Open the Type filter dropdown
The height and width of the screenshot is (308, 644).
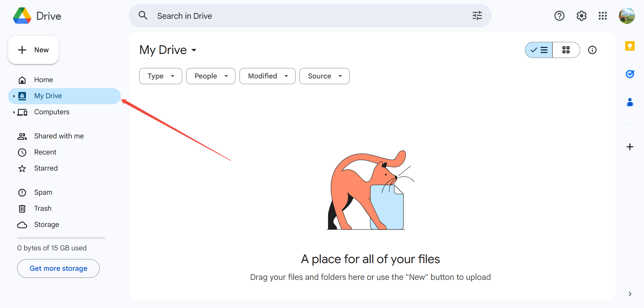[161, 76]
